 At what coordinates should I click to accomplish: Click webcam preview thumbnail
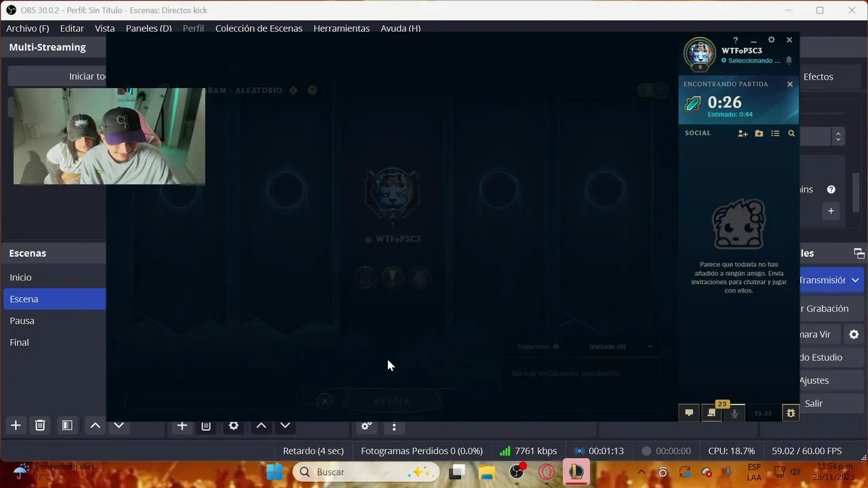click(x=109, y=136)
